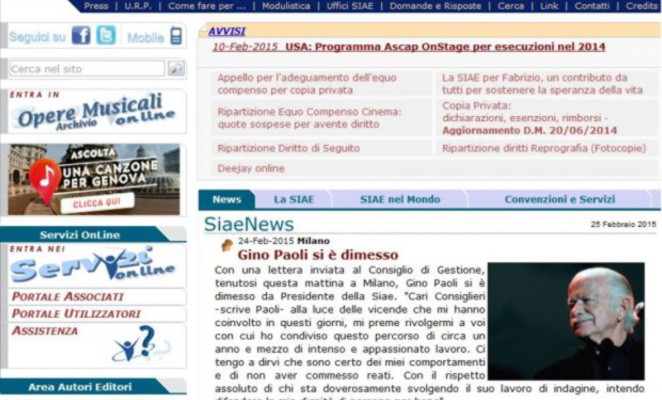The image size is (662, 400).
Task: Open the SIAE Twitter page icon
Action: coord(106,36)
